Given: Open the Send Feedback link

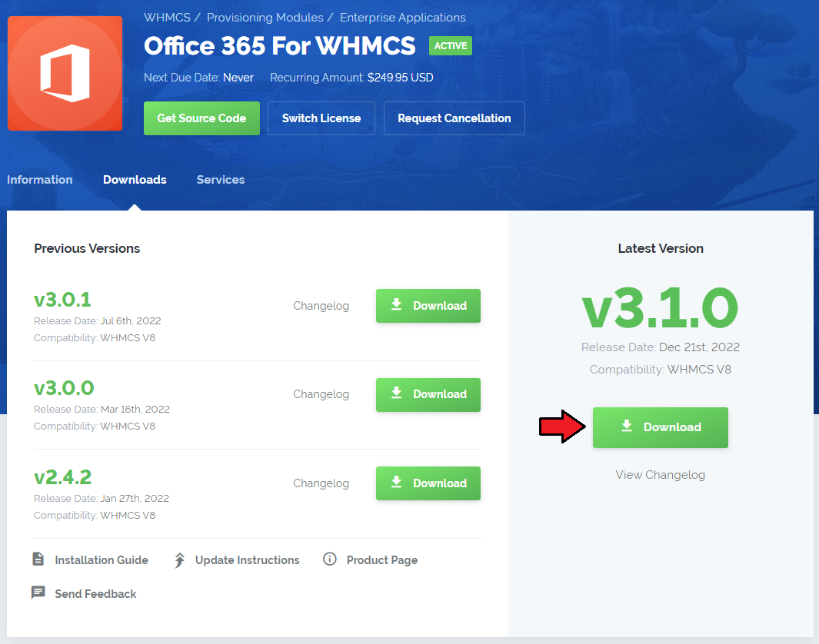Looking at the screenshot, I should (95, 594).
